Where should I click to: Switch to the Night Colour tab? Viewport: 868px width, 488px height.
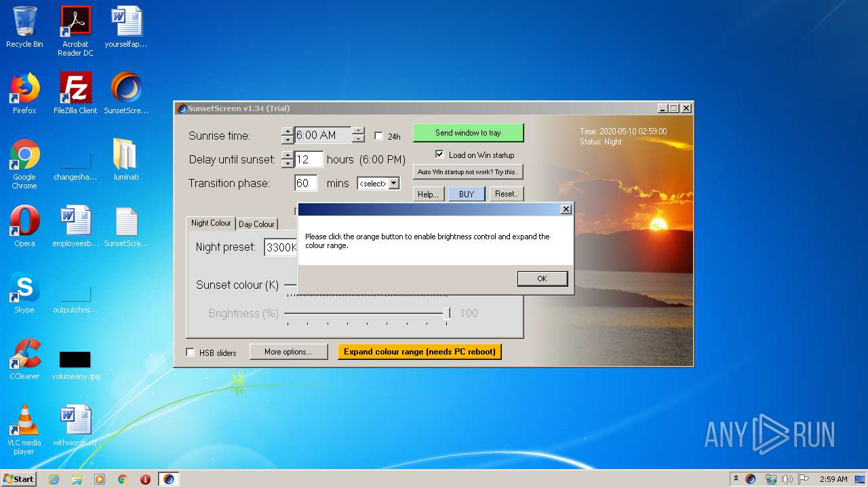211,223
